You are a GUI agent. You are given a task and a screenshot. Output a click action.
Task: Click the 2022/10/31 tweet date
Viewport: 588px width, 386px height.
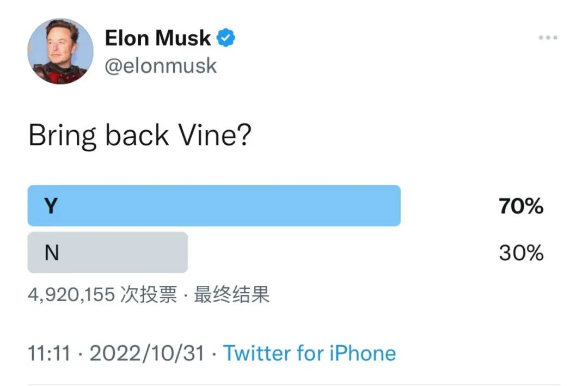(147, 353)
